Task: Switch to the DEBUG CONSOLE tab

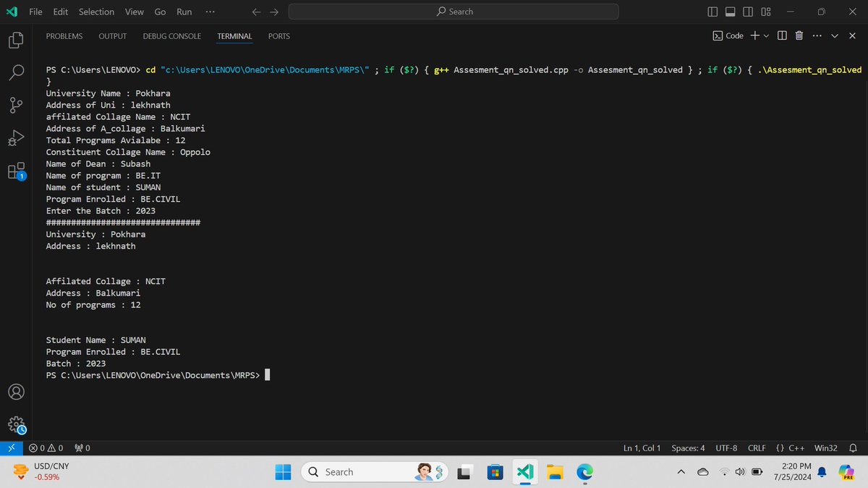Action: (x=171, y=36)
